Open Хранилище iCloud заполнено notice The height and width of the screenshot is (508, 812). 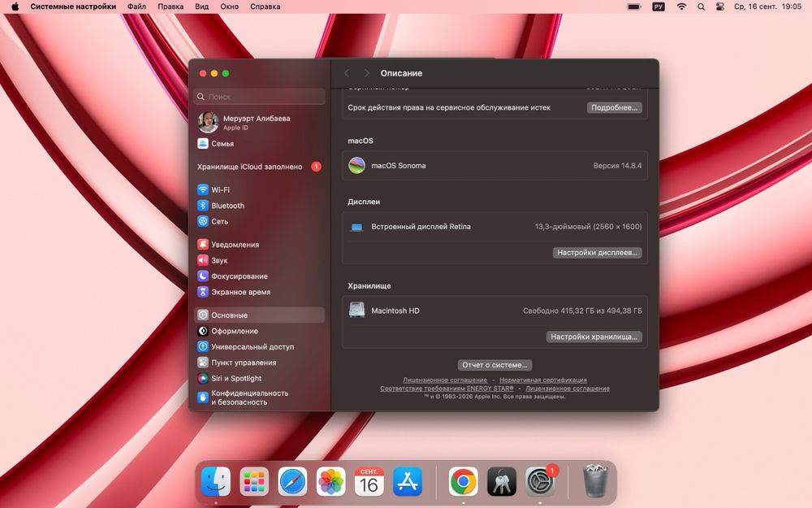point(259,167)
